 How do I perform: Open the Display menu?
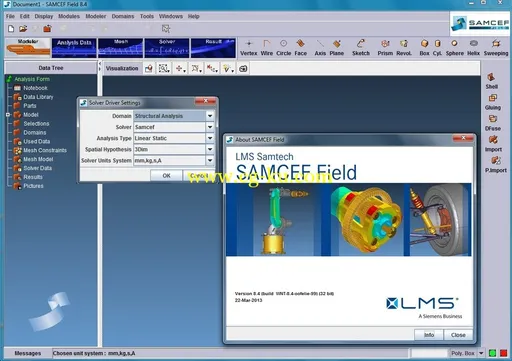click(x=44, y=16)
